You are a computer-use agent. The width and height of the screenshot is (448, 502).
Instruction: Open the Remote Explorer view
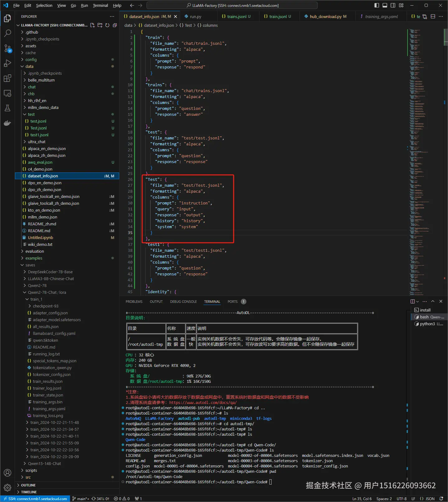coord(7,93)
